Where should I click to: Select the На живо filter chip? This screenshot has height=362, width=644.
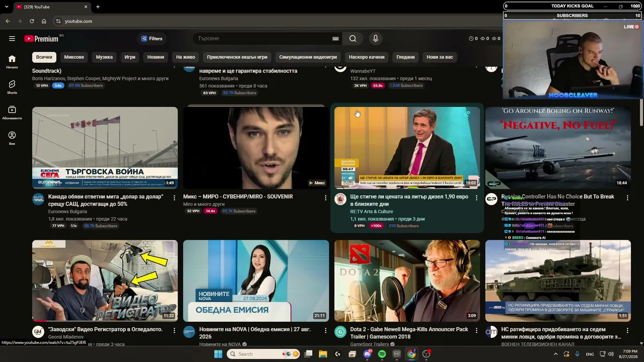click(x=186, y=57)
